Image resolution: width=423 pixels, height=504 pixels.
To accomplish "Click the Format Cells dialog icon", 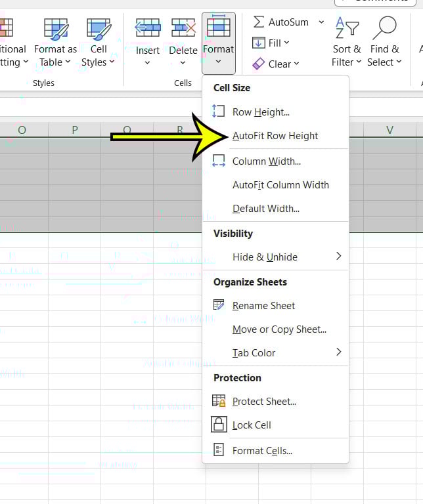I will (219, 450).
